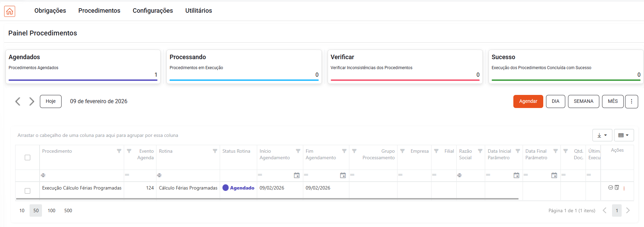This screenshot has width=644, height=227.
Task: Click the checkmark action icon in row
Action: [610, 188]
